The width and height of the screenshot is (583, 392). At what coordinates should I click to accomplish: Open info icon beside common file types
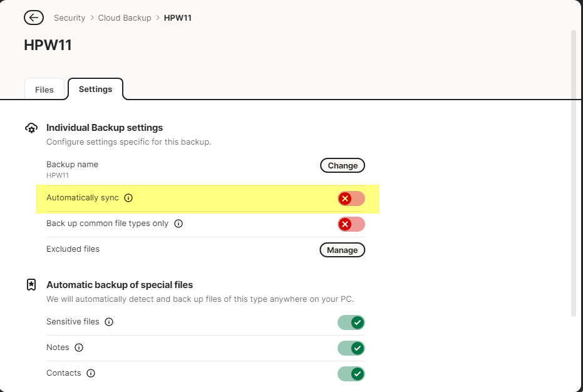click(x=178, y=224)
